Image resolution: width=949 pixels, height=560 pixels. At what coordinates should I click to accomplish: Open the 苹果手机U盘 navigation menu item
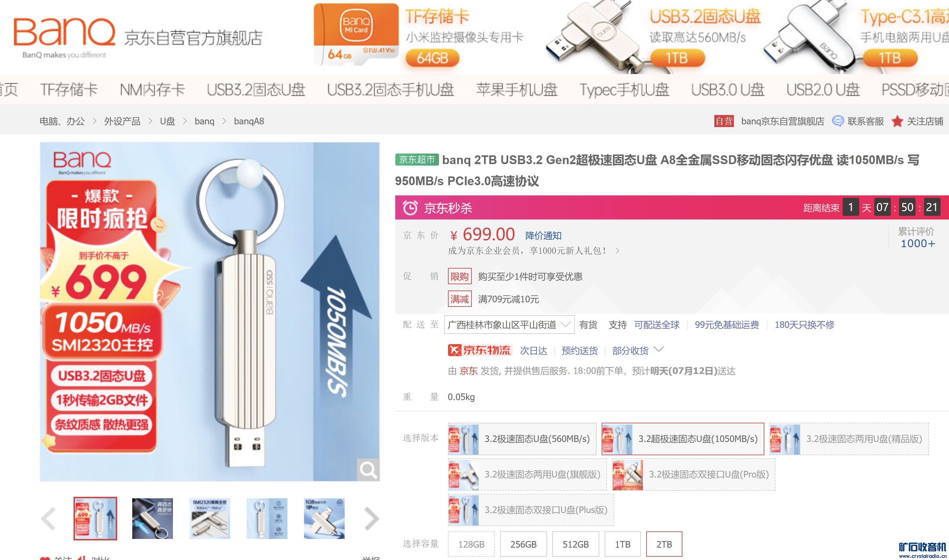click(517, 89)
